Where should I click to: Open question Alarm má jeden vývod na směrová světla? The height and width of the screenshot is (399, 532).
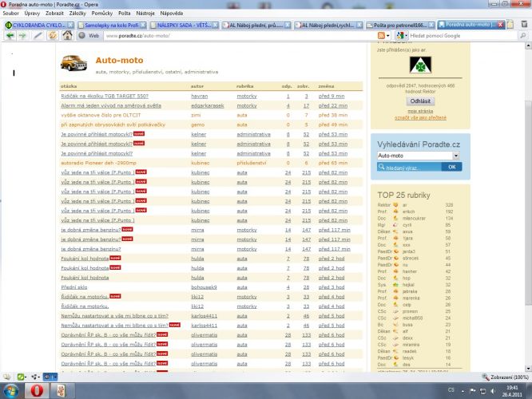[x=111, y=105]
